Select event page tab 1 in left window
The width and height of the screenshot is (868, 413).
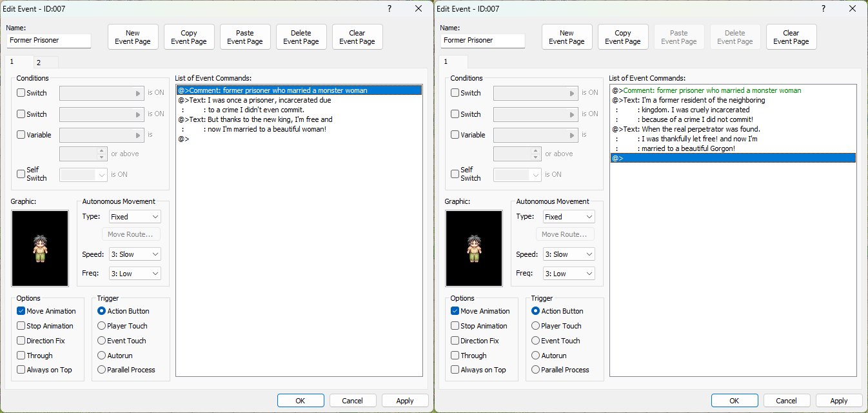(x=19, y=61)
